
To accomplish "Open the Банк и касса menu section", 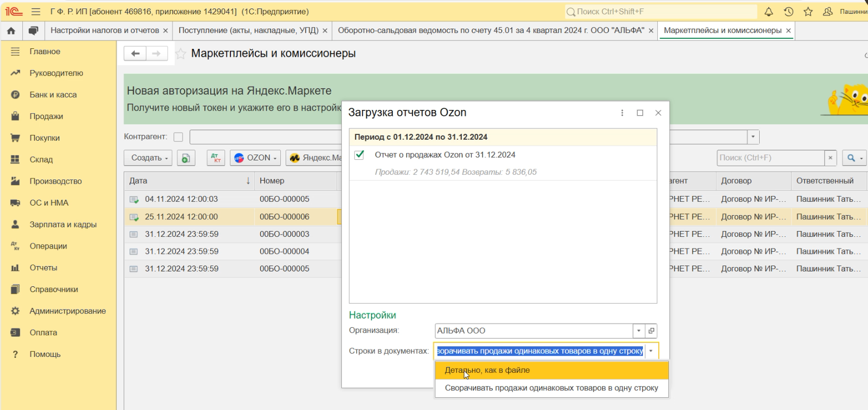I will (x=53, y=95).
